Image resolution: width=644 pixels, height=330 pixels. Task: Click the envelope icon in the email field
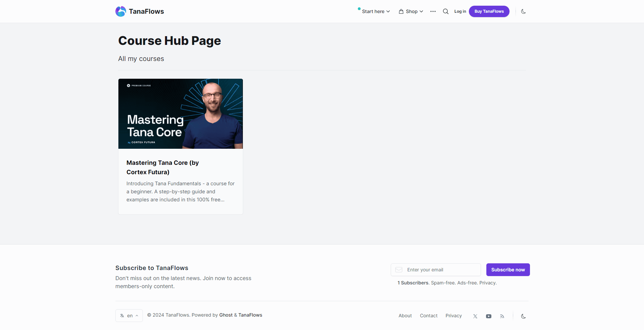click(x=399, y=269)
